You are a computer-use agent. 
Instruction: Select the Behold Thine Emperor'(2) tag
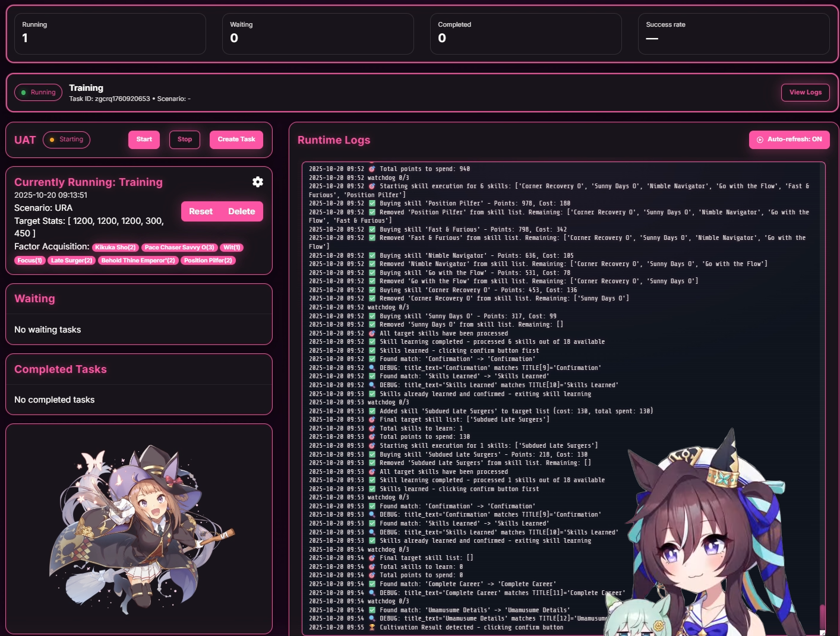138,261
